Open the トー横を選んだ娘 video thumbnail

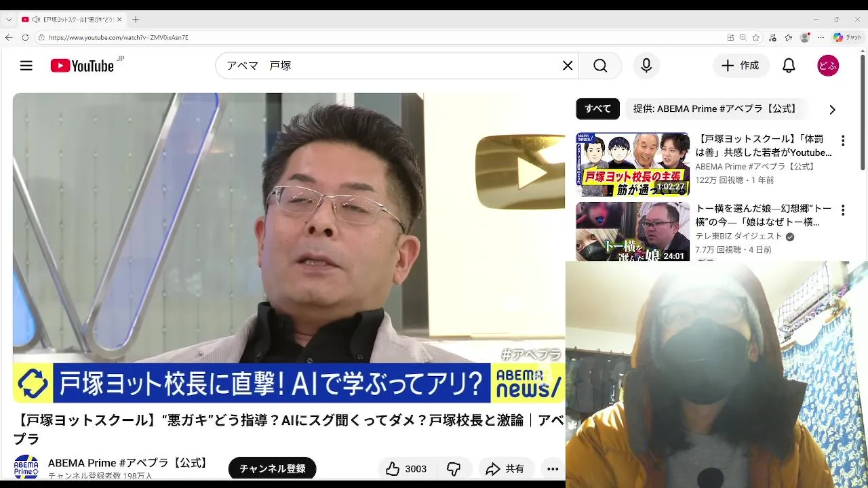coord(633,232)
